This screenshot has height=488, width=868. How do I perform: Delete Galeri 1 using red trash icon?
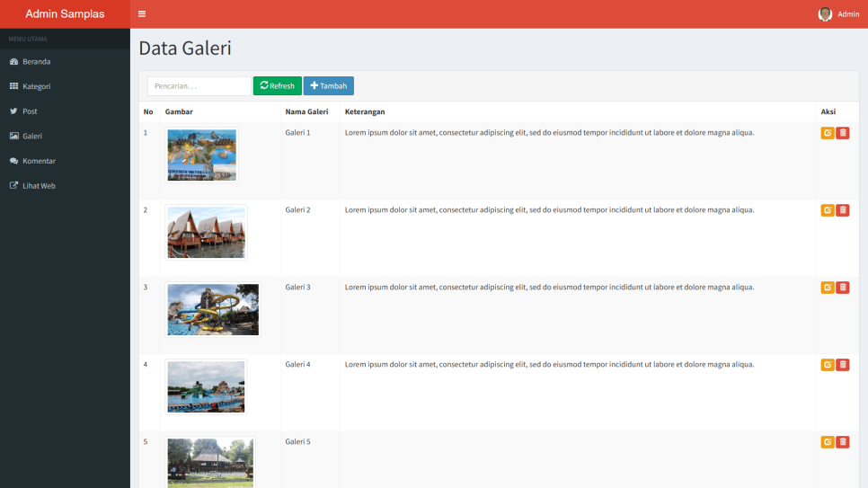click(843, 133)
